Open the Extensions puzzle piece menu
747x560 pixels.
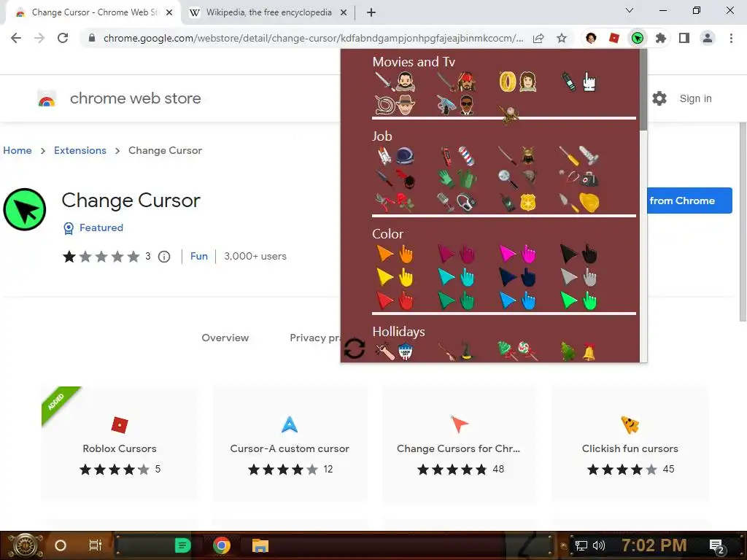click(660, 38)
